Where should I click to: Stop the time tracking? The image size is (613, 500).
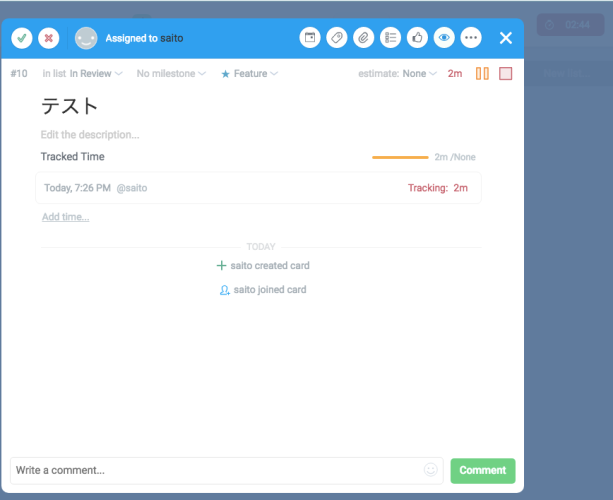[505, 73]
